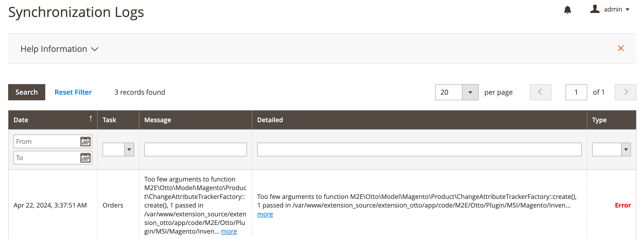
Task: Reset all filters via Reset Filter
Action: 73,92
